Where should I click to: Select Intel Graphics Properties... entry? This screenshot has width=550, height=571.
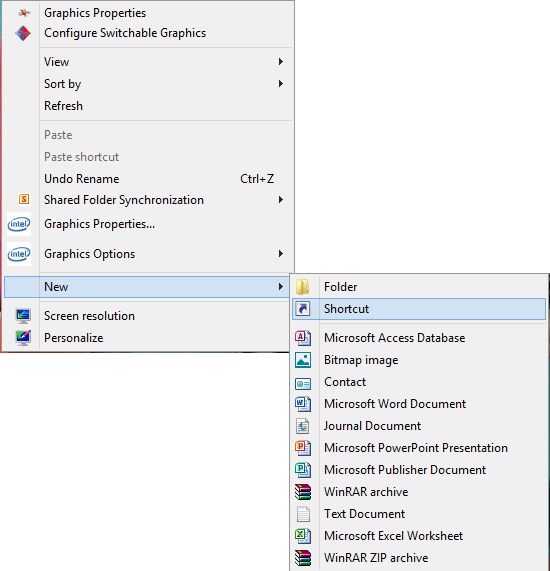(148, 224)
